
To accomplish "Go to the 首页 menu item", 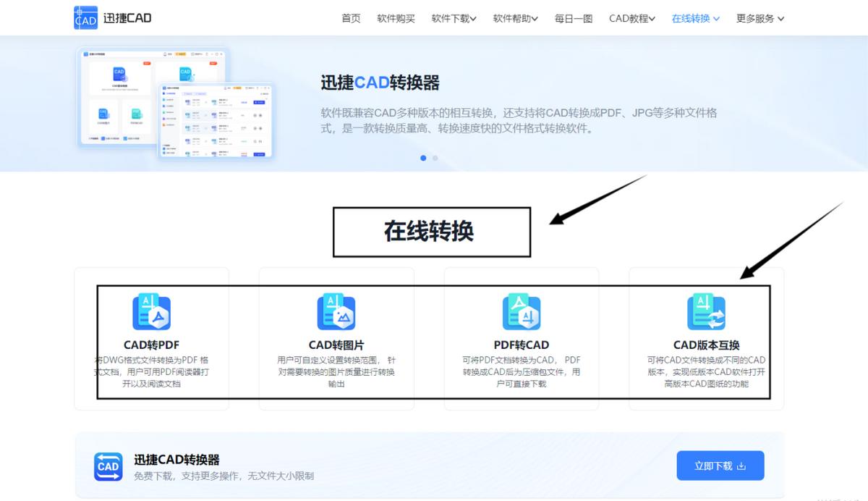I will point(351,18).
